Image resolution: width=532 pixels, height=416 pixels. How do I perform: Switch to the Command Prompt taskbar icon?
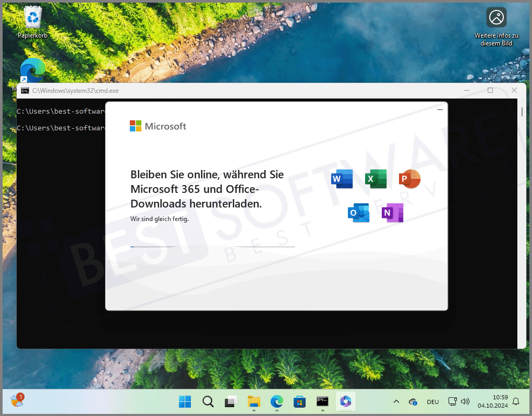[322, 402]
